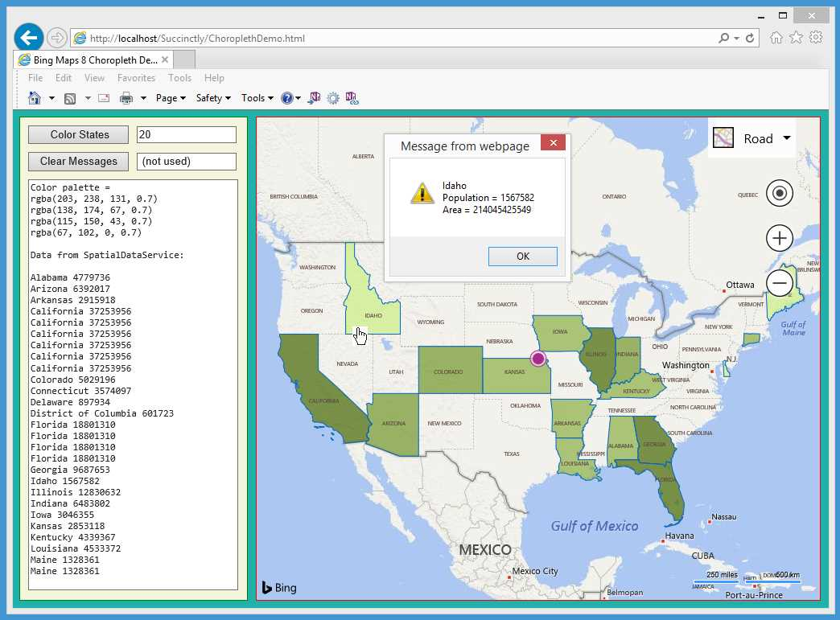Click the Color States button
Image resolution: width=840 pixels, height=620 pixels.
click(x=79, y=134)
